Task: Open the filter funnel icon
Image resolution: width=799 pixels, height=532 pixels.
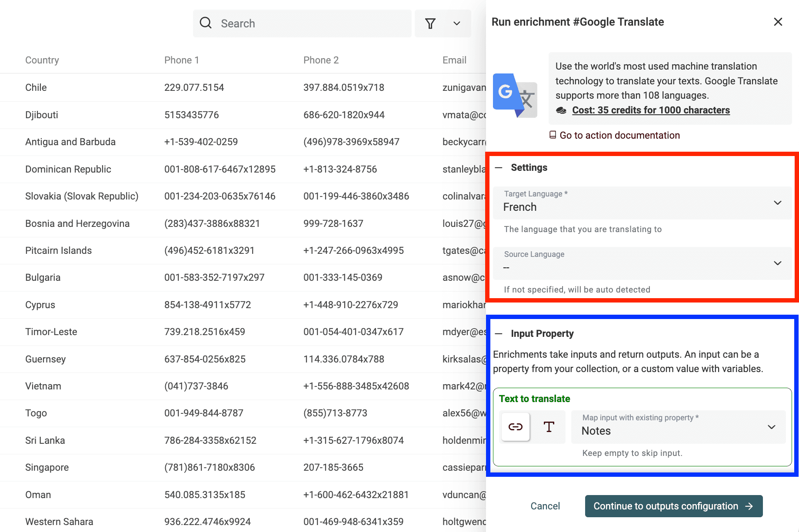Action: 430,23
